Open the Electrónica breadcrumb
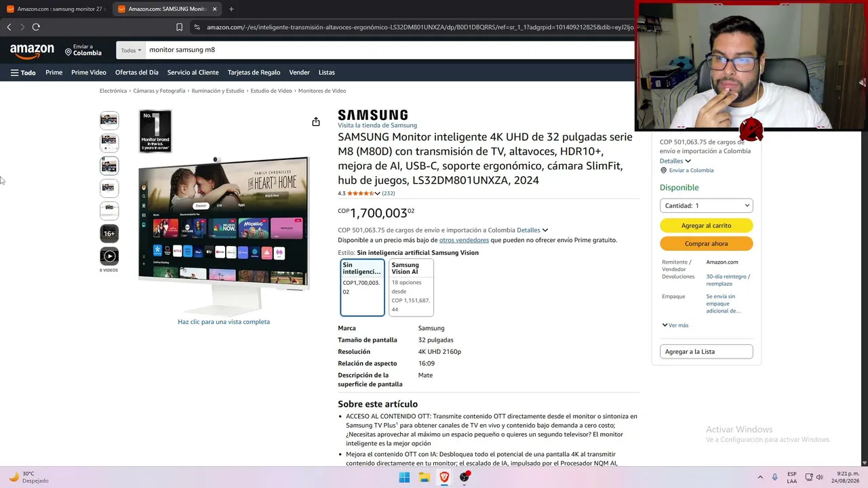Viewport: 868px width, 488px height. tap(113, 91)
